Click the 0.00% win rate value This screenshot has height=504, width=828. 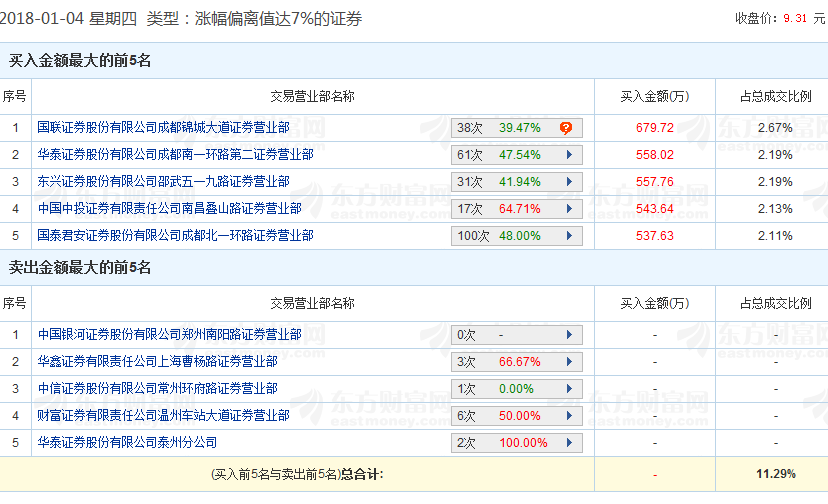tap(516, 389)
